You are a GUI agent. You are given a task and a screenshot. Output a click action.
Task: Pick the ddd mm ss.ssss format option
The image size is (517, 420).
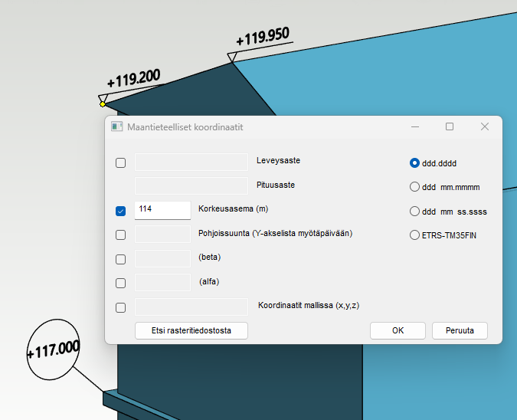click(415, 211)
